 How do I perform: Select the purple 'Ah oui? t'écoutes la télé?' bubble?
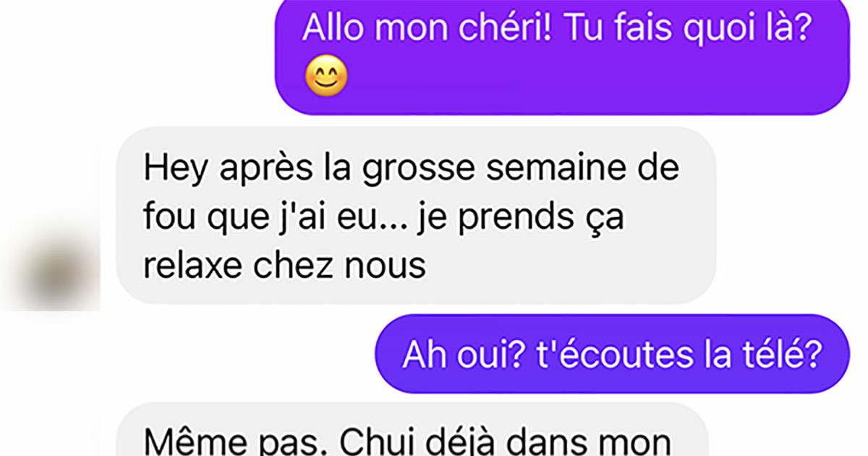611,354
